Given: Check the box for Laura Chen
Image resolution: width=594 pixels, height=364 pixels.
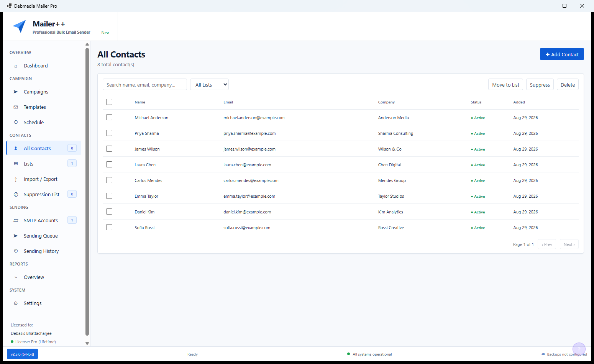Looking at the screenshot, I should pos(109,164).
